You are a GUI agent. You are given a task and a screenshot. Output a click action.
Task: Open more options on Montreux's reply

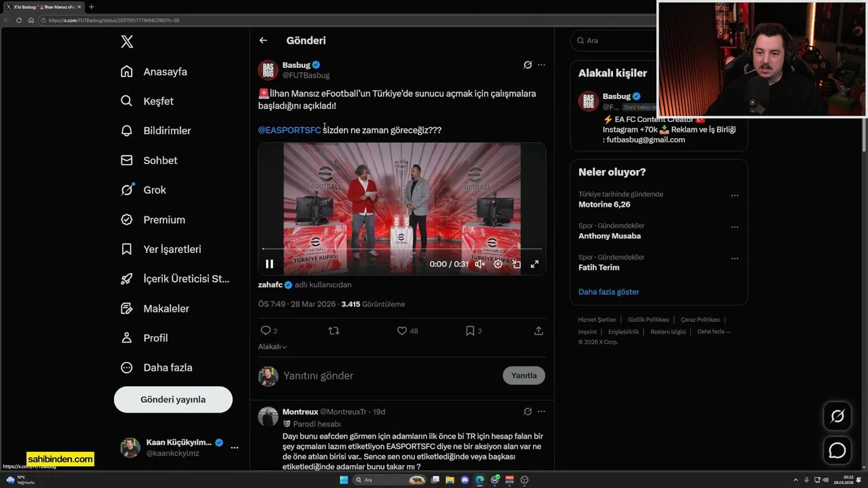[541, 411]
